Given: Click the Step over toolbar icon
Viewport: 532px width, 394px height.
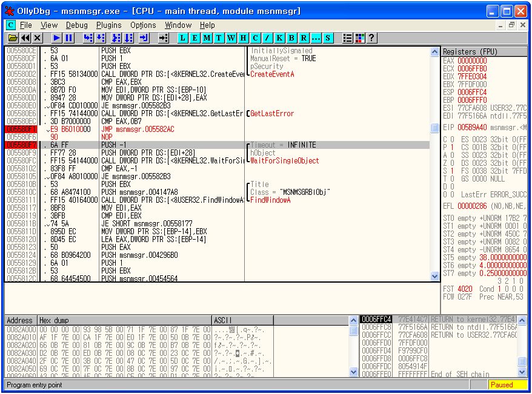Looking at the screenshot, I should tap(101, 38).
